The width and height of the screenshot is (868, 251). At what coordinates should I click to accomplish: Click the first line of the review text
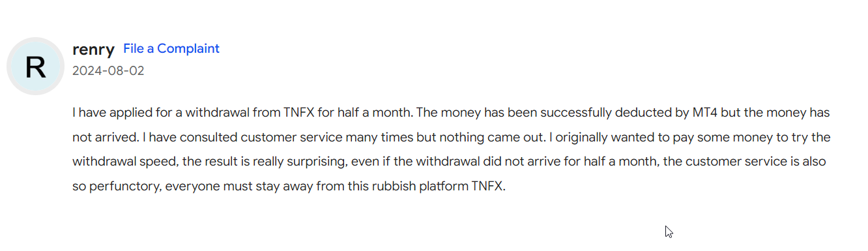[x=451, y=112]
